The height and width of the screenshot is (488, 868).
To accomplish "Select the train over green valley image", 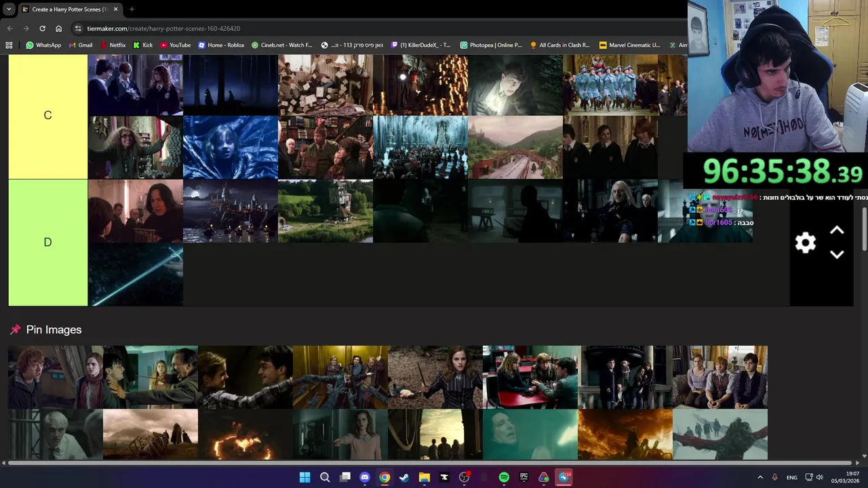I will (515, 147).
